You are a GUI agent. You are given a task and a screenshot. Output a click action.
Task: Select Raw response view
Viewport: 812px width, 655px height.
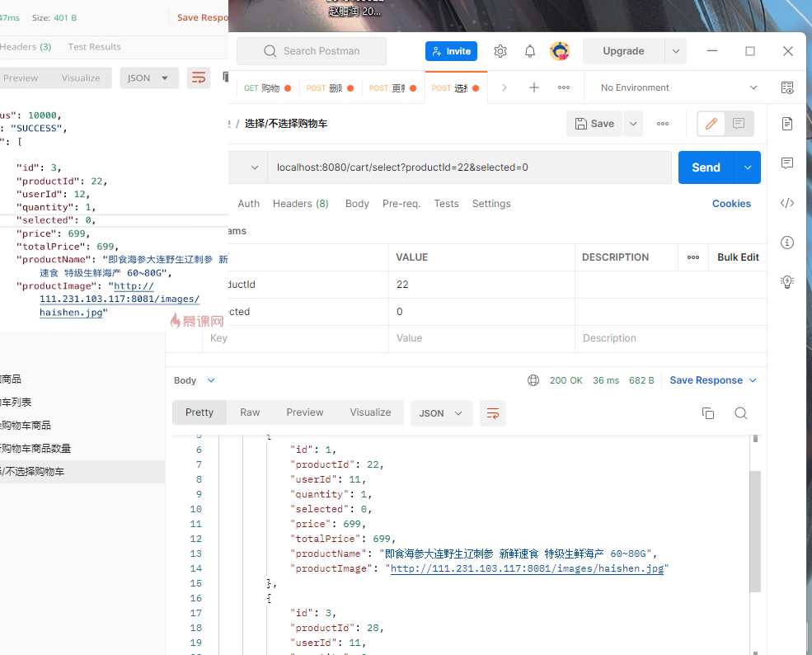pos(250,412)
